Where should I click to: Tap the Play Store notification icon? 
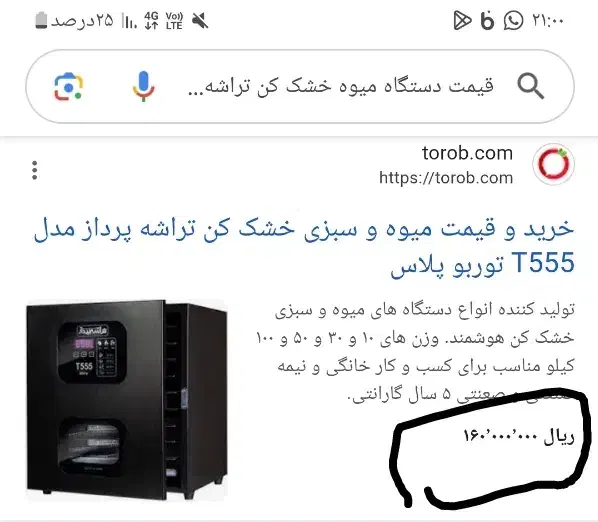point(462,21)
